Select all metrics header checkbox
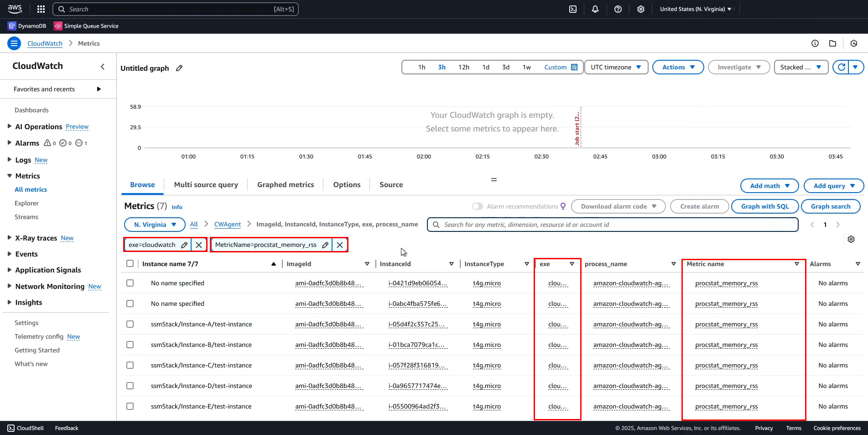Screen dimensions: 868x435 [130, 264]
